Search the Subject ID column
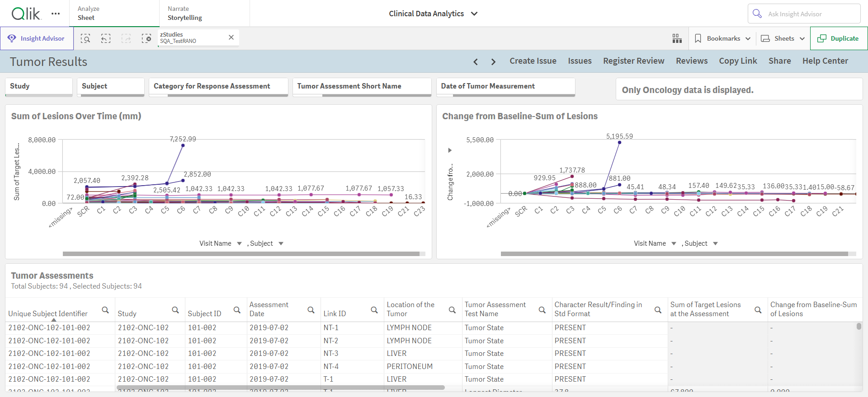Viewport: 868px width, 397px height. pos(237,310)
